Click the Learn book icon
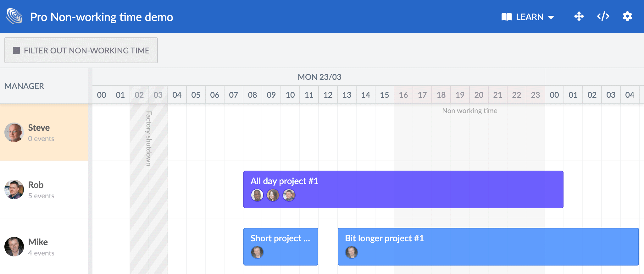 click(x=506, y=17)
